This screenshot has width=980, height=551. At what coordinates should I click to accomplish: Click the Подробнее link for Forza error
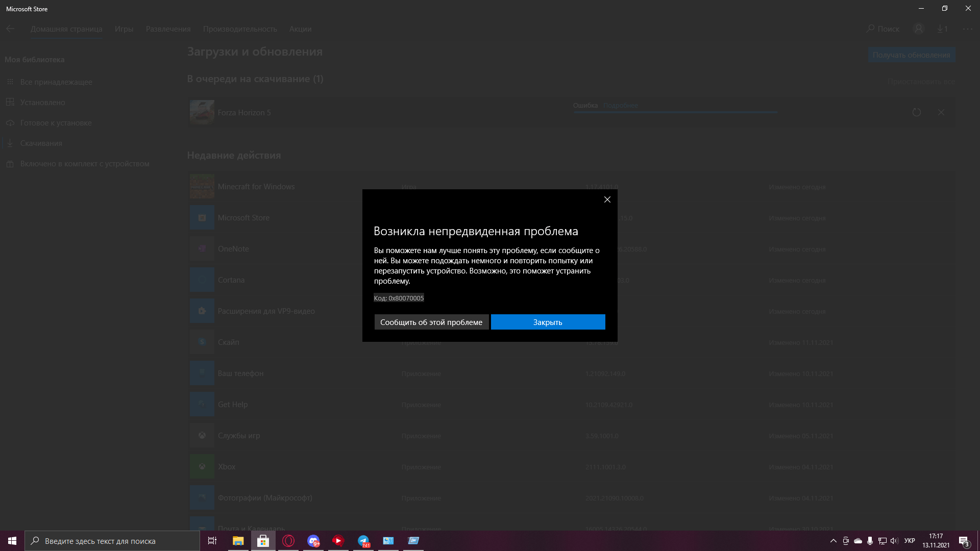point(620,106)
